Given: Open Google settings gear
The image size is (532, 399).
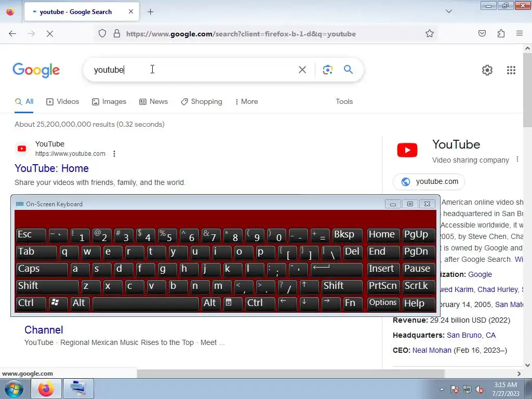Looking at the screenshot, I should click(x=487, y=70).
